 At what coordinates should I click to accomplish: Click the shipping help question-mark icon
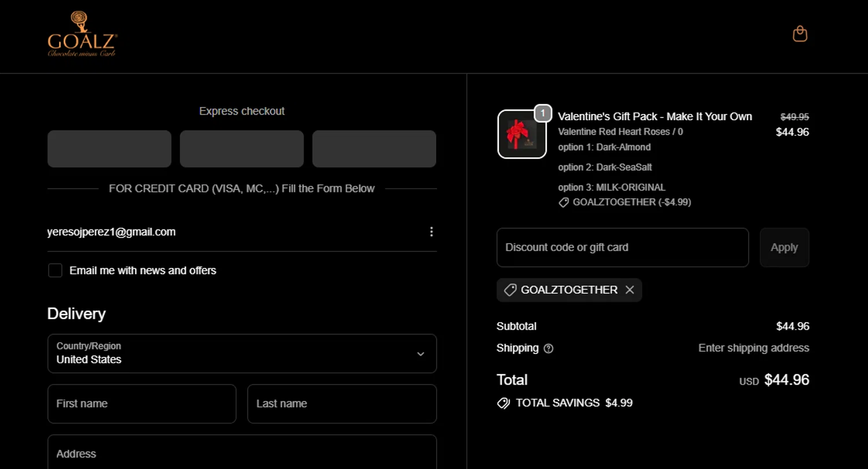pos(549,349)
